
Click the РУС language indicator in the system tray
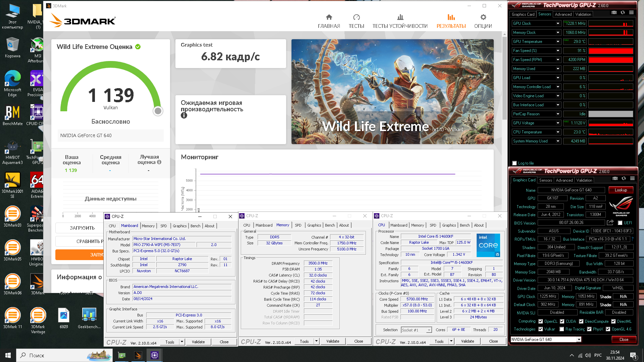(598, 355)
